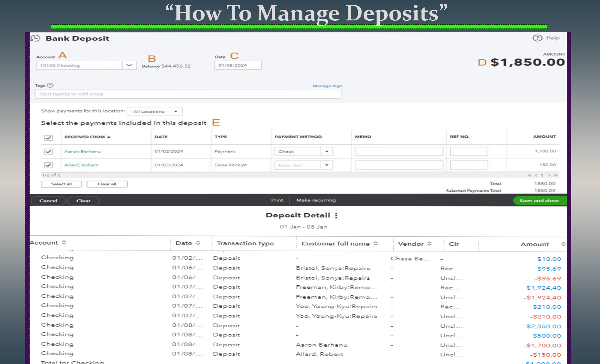This screenshot has height=364, width=600.
Task: Click the Tags info question icon
Action: point(50,85)
